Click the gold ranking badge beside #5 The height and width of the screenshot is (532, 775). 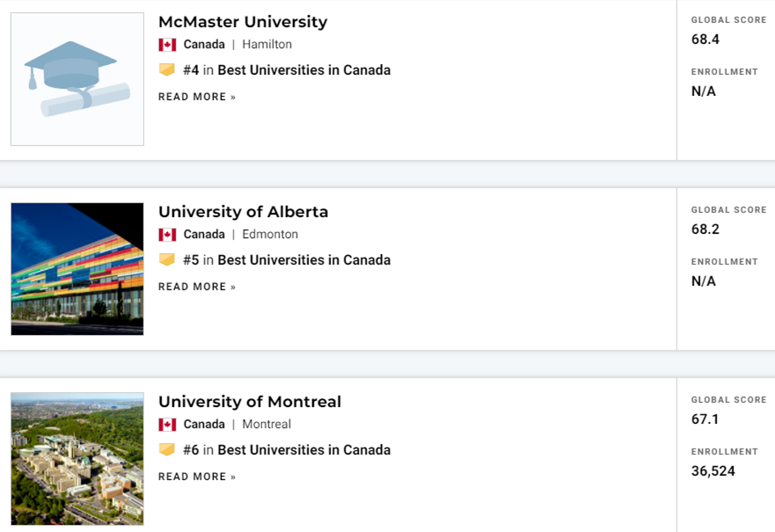point(167,260)
